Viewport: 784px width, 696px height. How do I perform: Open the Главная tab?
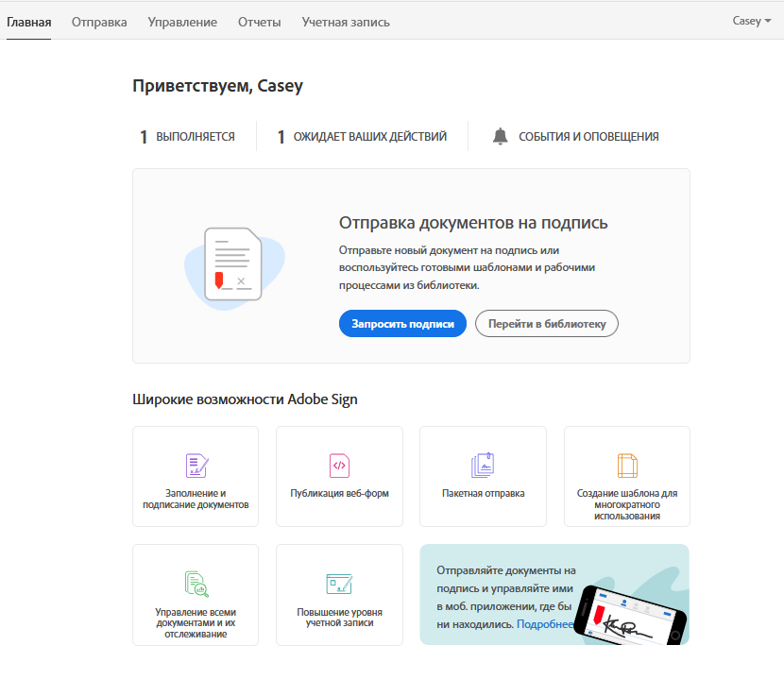(28, 23)
